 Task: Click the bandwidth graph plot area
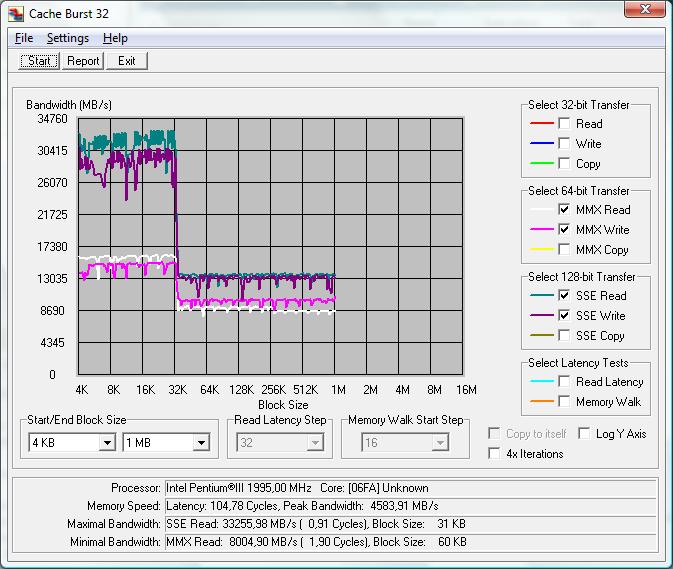(x=270, y=246)
